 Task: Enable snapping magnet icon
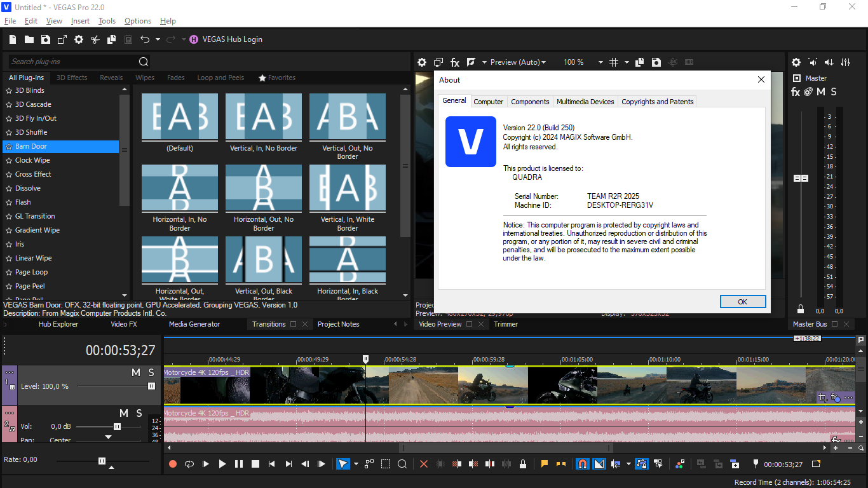pos(582,464)
